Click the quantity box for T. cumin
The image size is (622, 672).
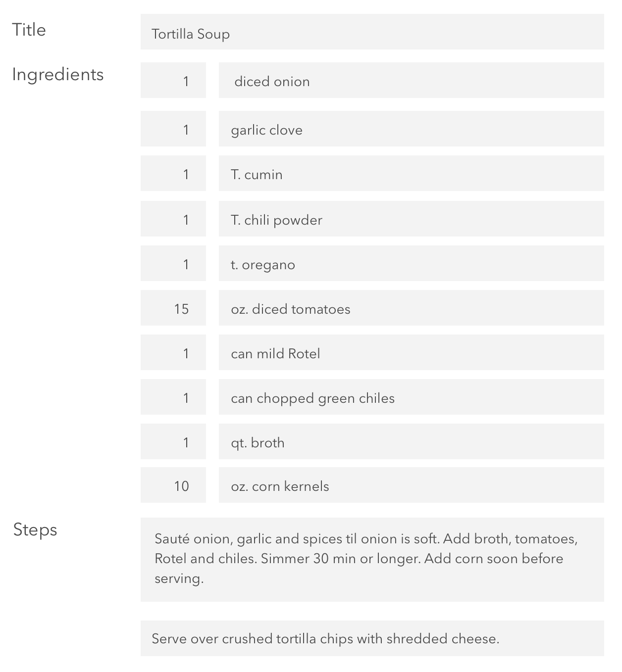(173, 173)
